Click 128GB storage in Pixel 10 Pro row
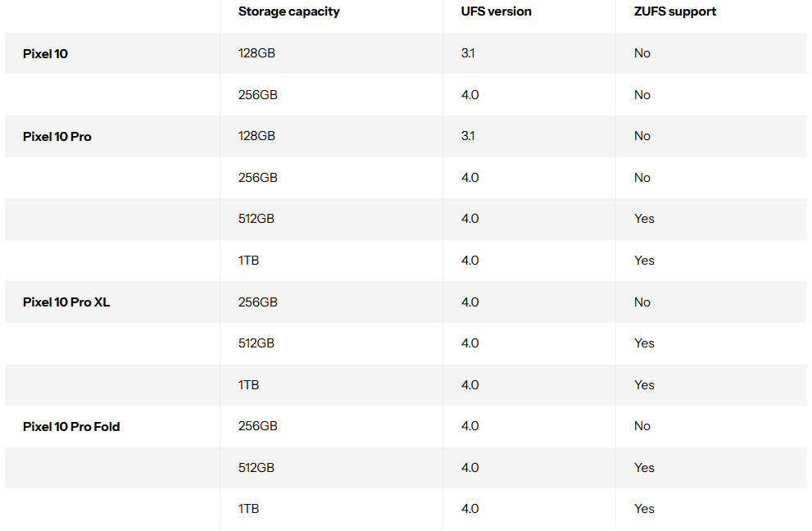The image size is (812, 531). [x=256, y=136]
